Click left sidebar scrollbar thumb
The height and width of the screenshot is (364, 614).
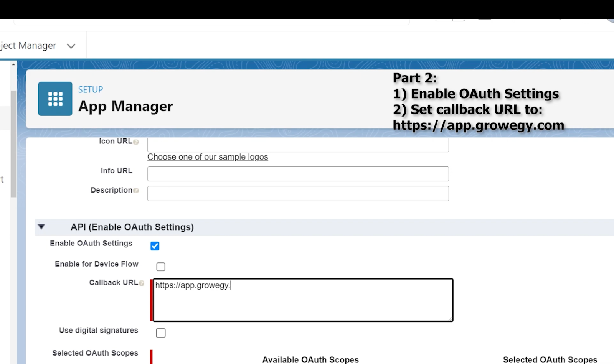point(13,144)
